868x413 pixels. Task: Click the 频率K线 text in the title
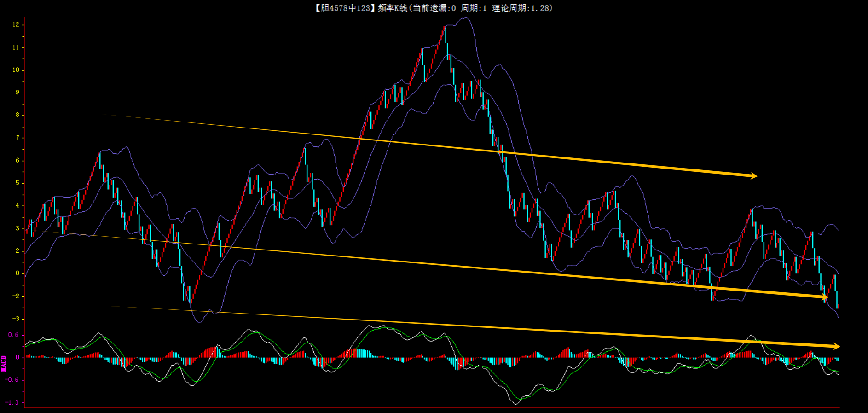coord(393,8)
